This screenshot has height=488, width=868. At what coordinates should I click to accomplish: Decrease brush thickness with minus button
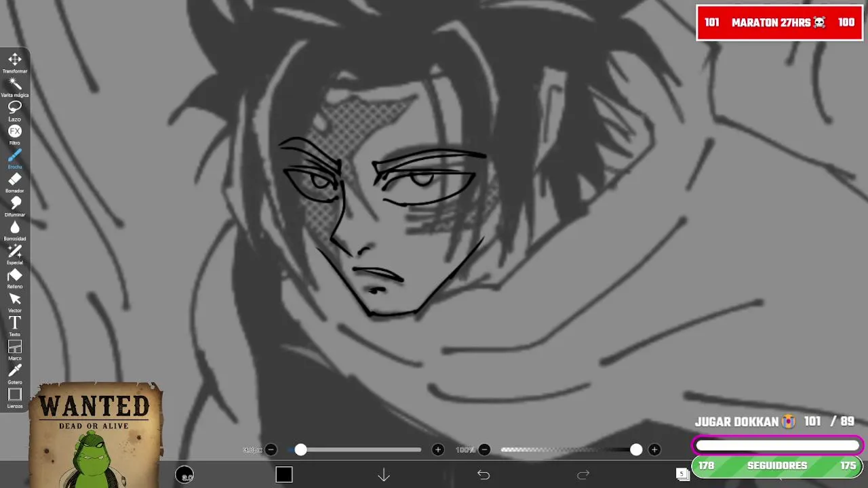tap(271, 449)
